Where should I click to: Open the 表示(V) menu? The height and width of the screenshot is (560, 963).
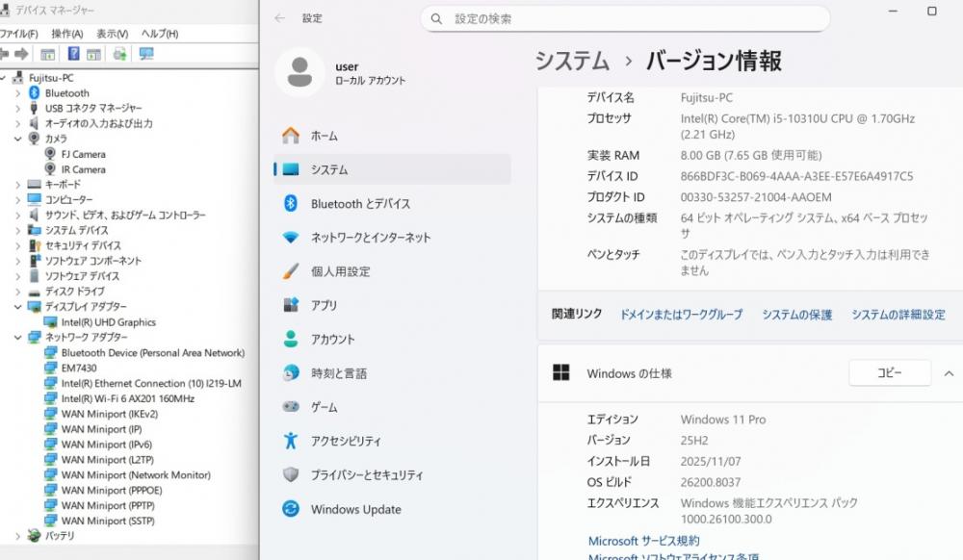[113, 34]
